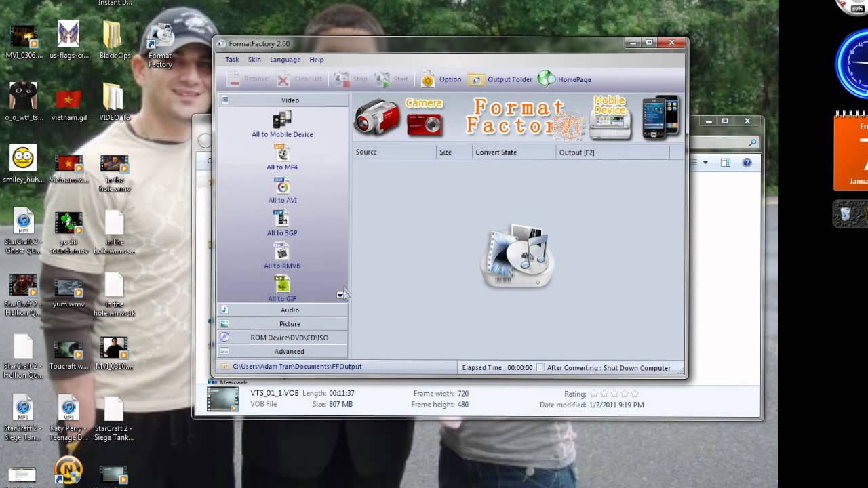Open the FFOutput path in status bar
The image size is (868, 488).
tap(297, 367)
